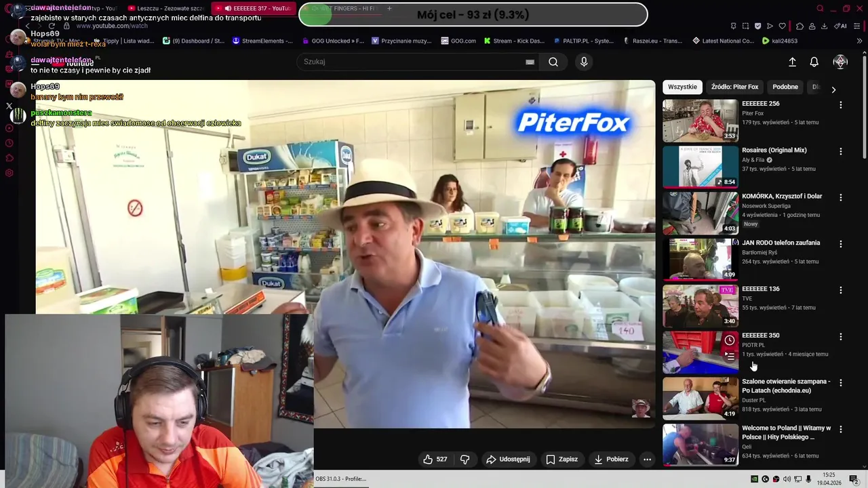Open the kali24853 bookmark
Viewport: 868px width, 488px height.
coord(779,41)
